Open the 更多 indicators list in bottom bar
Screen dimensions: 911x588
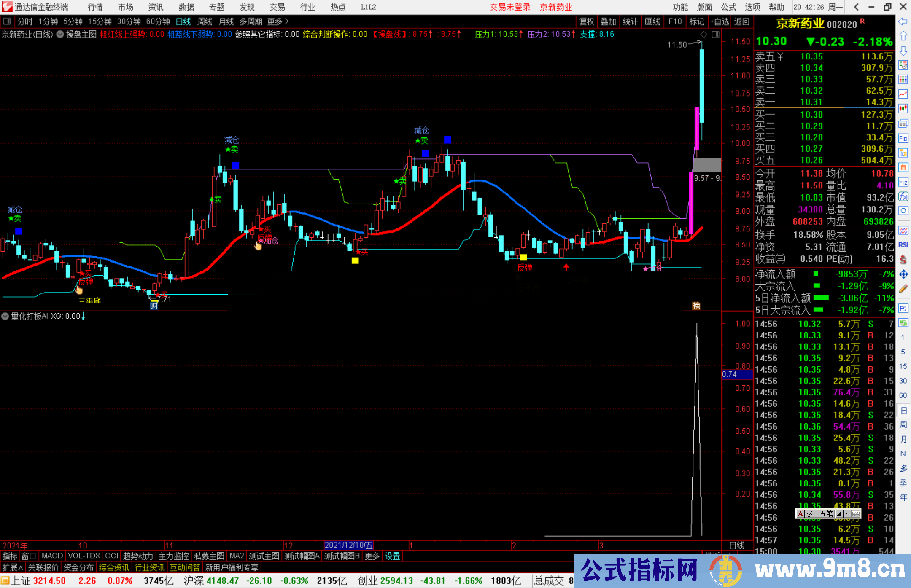pos(372,556)
